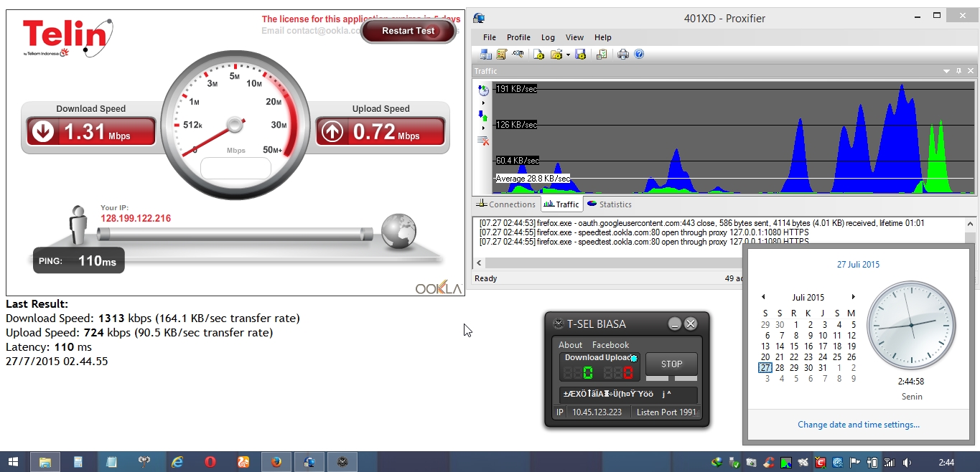Click the Proxification Rules toolbar icon in Proxifier
Screen dimensions: 980x472
tap(502, 55)
